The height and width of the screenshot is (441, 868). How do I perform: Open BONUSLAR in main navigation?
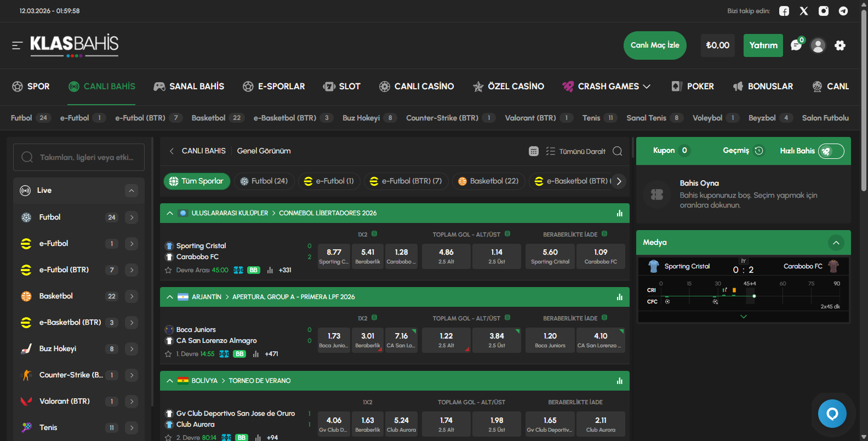pyautogui.click(x=763, y=87)
